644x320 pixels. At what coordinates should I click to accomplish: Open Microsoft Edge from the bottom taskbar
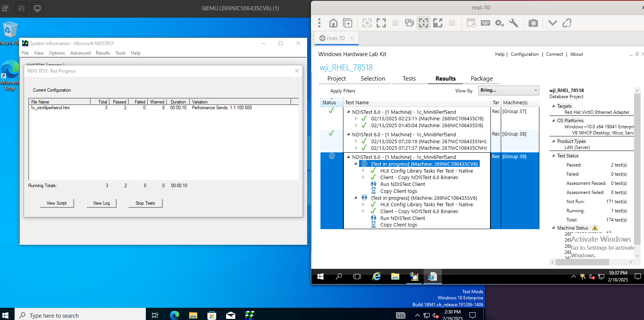click(x=174, y=315)
